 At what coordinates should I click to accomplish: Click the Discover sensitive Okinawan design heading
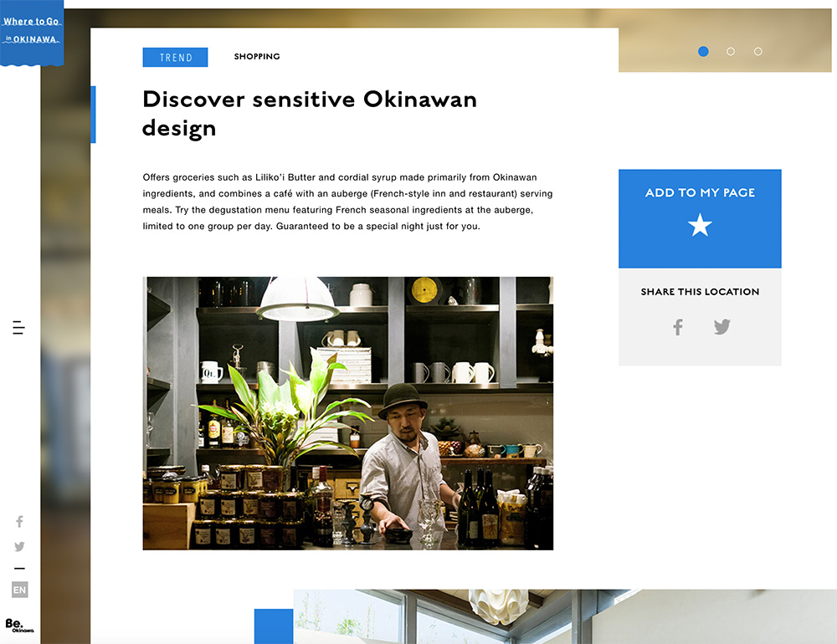coord(310,114)
